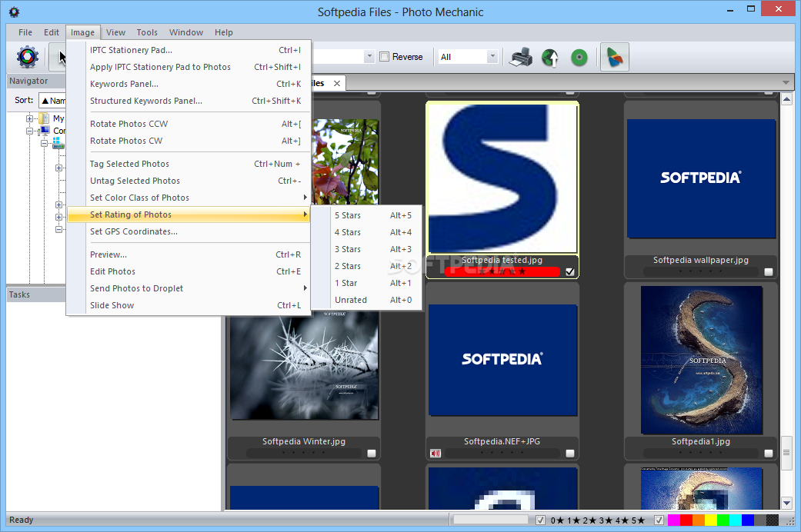
Task: Tag Softpedia Winter.jpg with its checkbox
Action: [x=372, y=454]
